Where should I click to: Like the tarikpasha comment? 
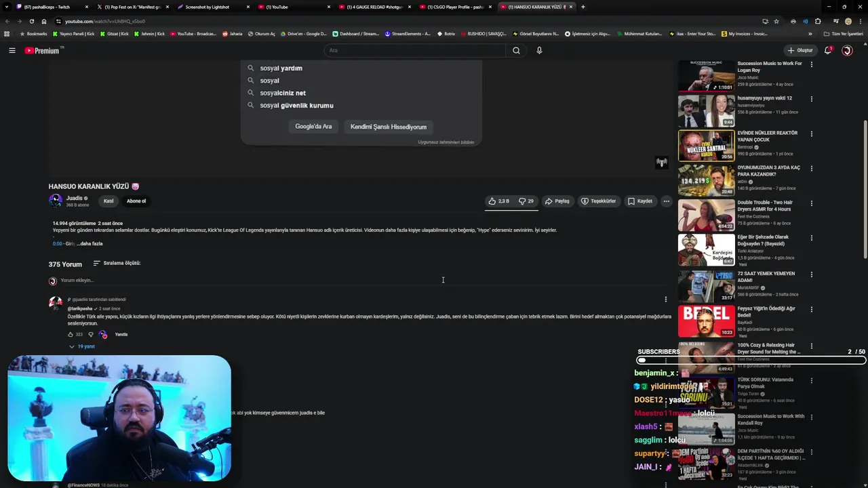71,334
